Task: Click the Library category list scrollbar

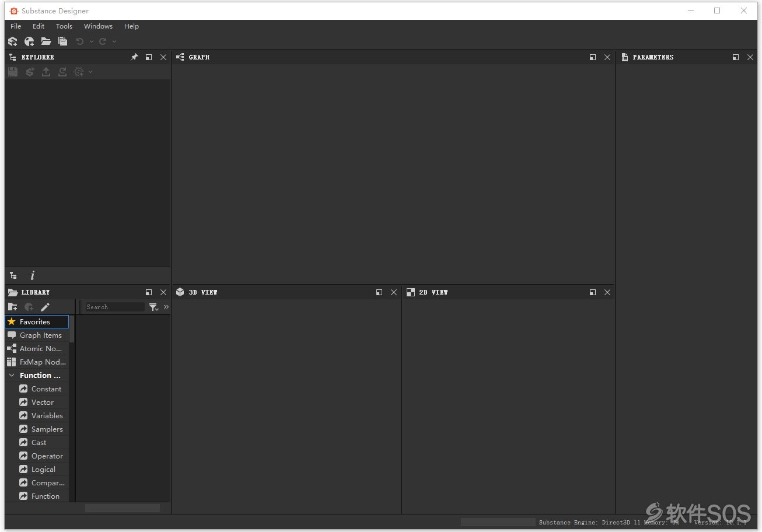Action: pos(72,329)
